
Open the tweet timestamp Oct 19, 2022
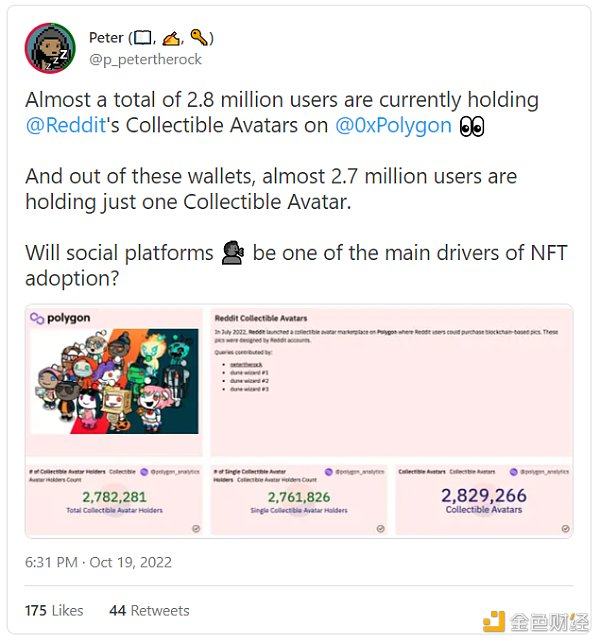[x=131, y=563]
